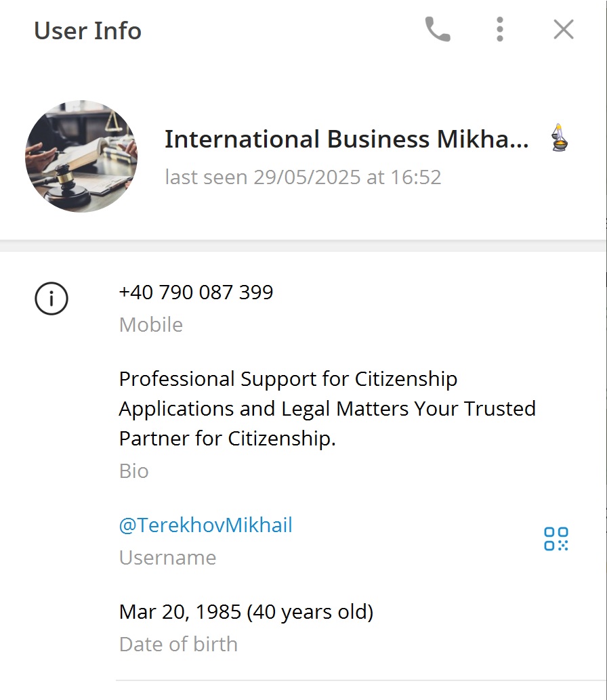Click the User Info panel title
Screen dimensions: 607x700
click(87, 30)
